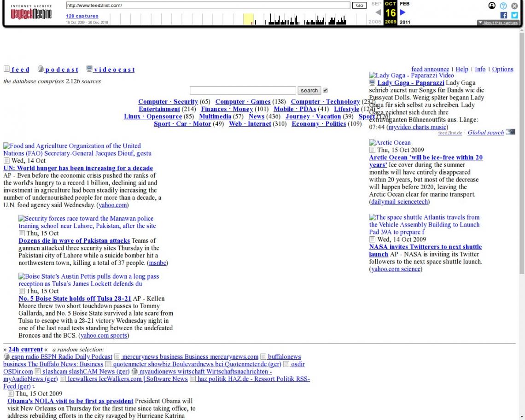Viewport: 525px width, 420px height.
Task: Click the Wayback Machine logo
Action: [x=31, y=13]
